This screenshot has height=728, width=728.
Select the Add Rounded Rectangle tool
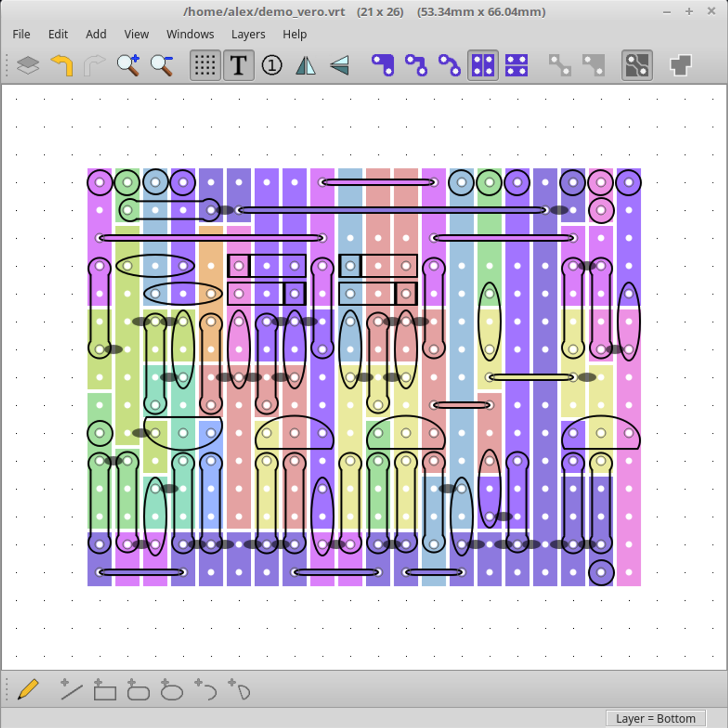(138, 691)
